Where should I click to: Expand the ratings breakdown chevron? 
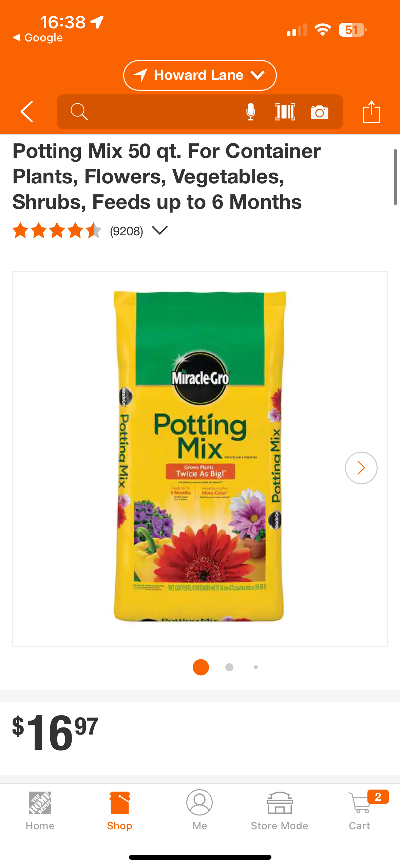[160, 231]
